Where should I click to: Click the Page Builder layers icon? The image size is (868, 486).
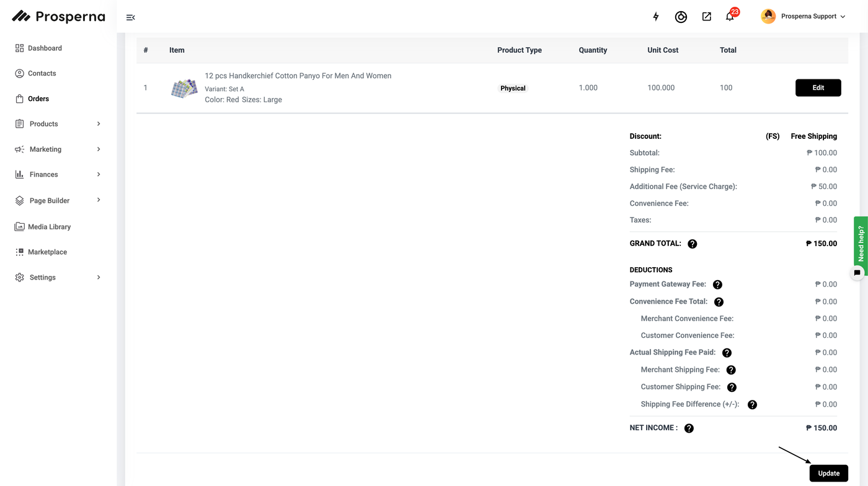(x=19, y=201)
